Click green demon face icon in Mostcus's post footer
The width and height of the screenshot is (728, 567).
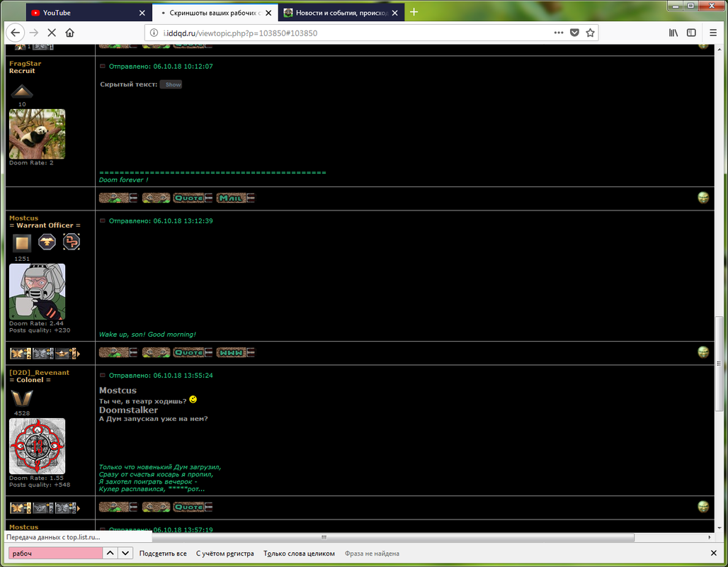(703, 352)
